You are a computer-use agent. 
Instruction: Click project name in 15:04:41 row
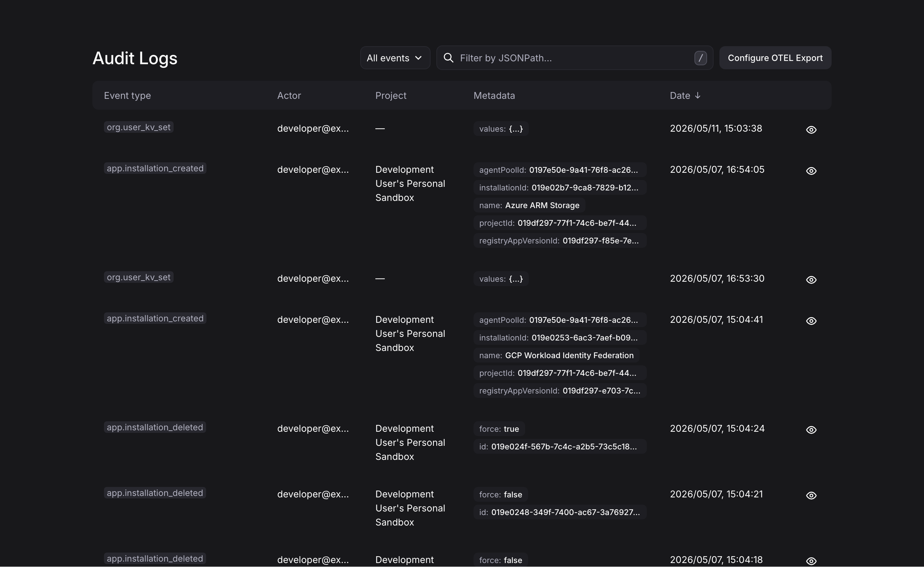tap(410, 334)
